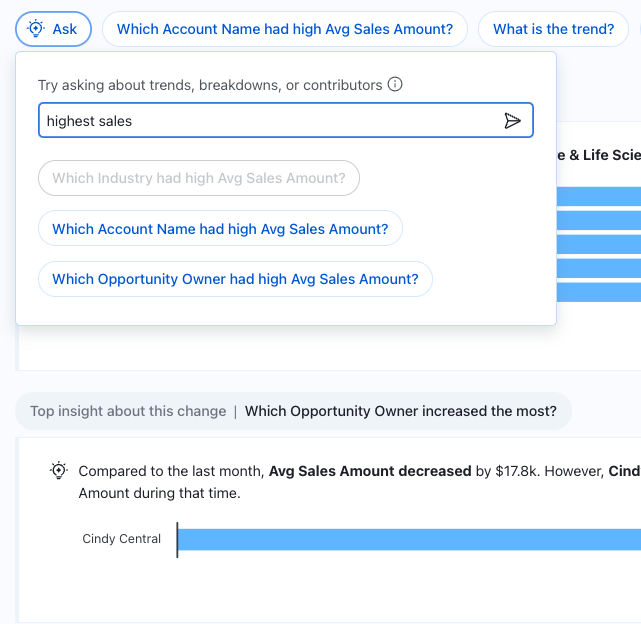Viewport: 641px width, 624px height.
Task: Open 'Which Opportunity Owner increased the most?' insight
Action: [401, 411]
